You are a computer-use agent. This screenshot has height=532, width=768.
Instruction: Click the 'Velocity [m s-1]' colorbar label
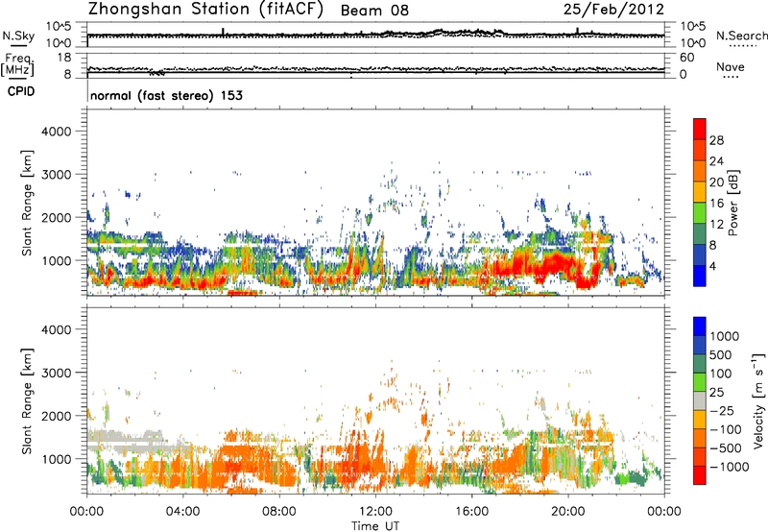tap(758, 400)
